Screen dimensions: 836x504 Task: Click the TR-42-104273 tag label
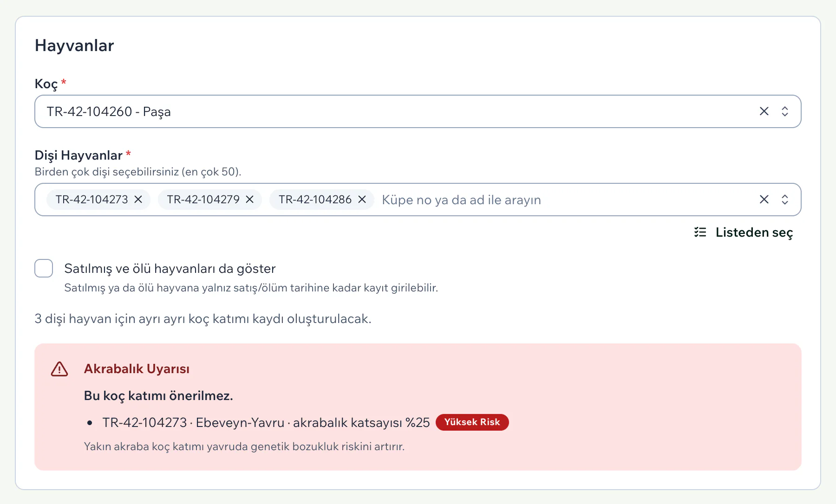tap(92, 200)
